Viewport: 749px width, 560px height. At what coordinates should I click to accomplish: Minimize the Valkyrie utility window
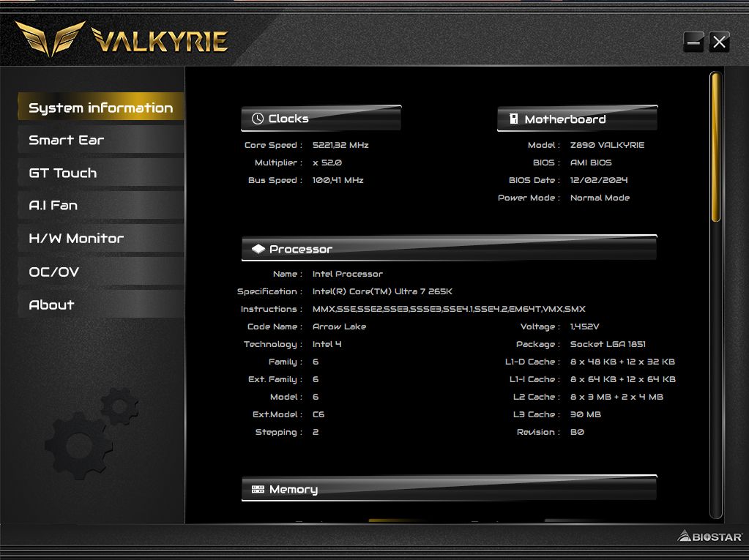tap(693, 42)
